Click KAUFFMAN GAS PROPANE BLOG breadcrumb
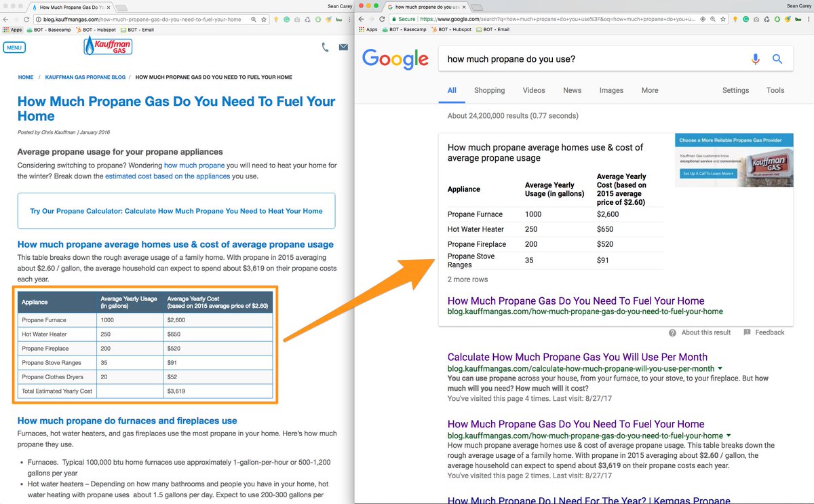The height and width of the screenshot is (504, 814). 85,77
